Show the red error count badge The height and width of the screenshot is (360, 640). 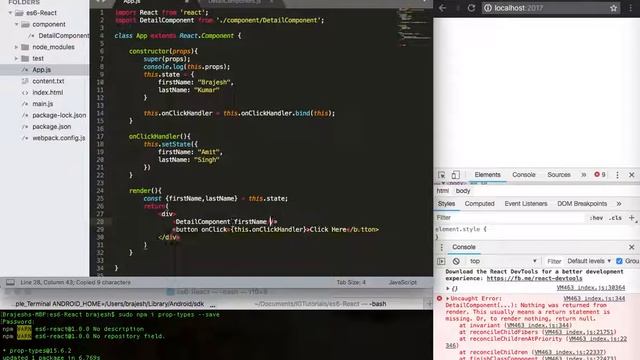point(600,175)
